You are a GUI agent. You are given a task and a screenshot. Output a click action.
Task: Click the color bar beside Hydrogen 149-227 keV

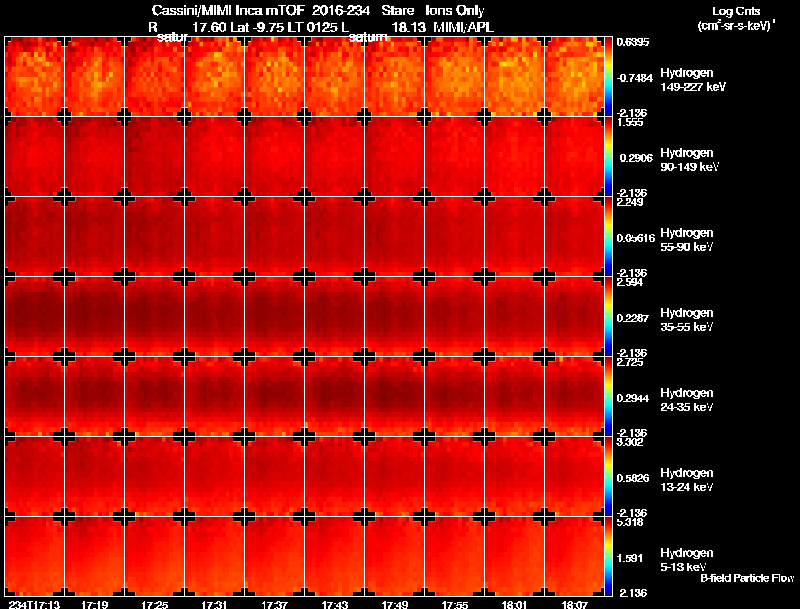608,77
